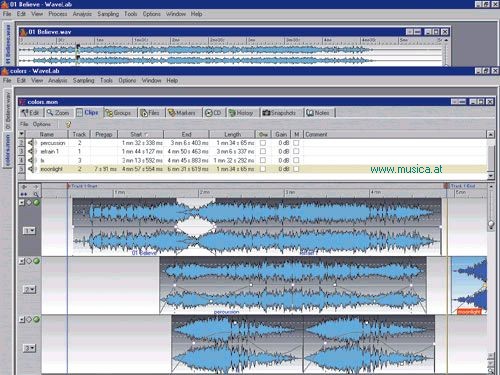Open the Markers tab

click(182, 113)
